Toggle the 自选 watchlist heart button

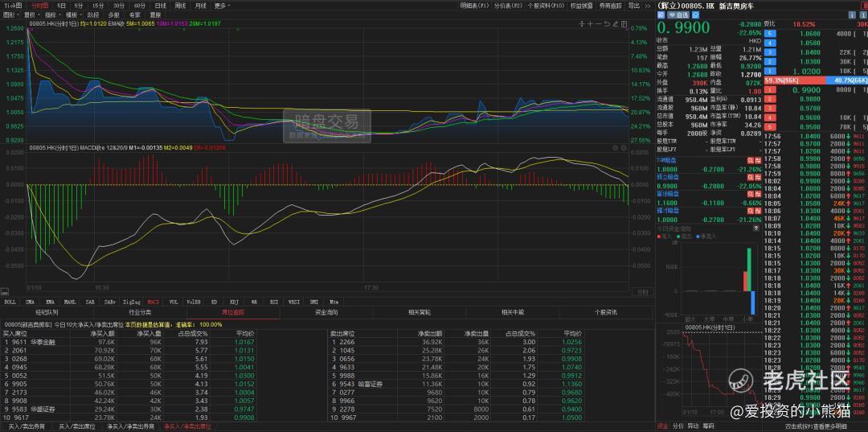pos(677,15)
